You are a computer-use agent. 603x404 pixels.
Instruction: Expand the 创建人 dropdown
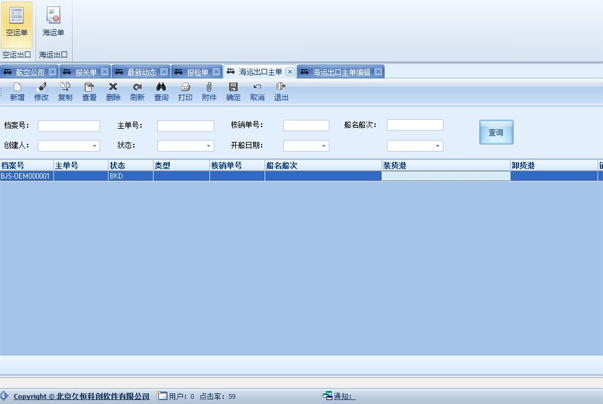coord(95,146)
